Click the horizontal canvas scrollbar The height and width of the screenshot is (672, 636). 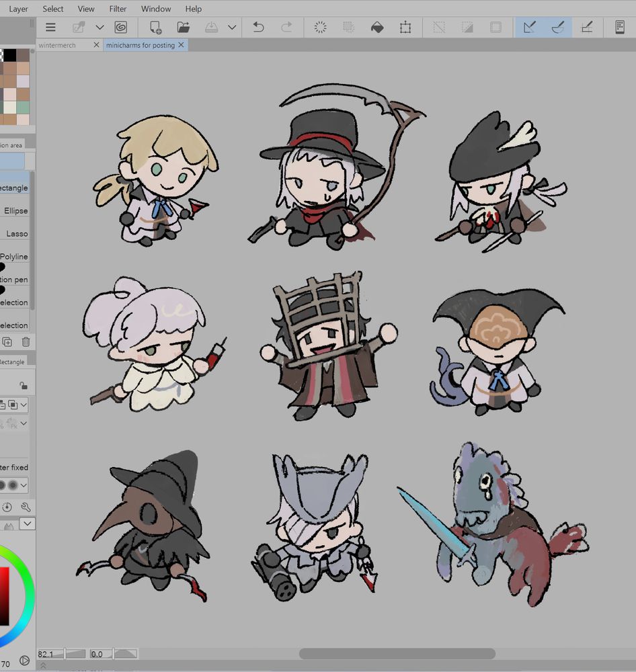(397, 654)
